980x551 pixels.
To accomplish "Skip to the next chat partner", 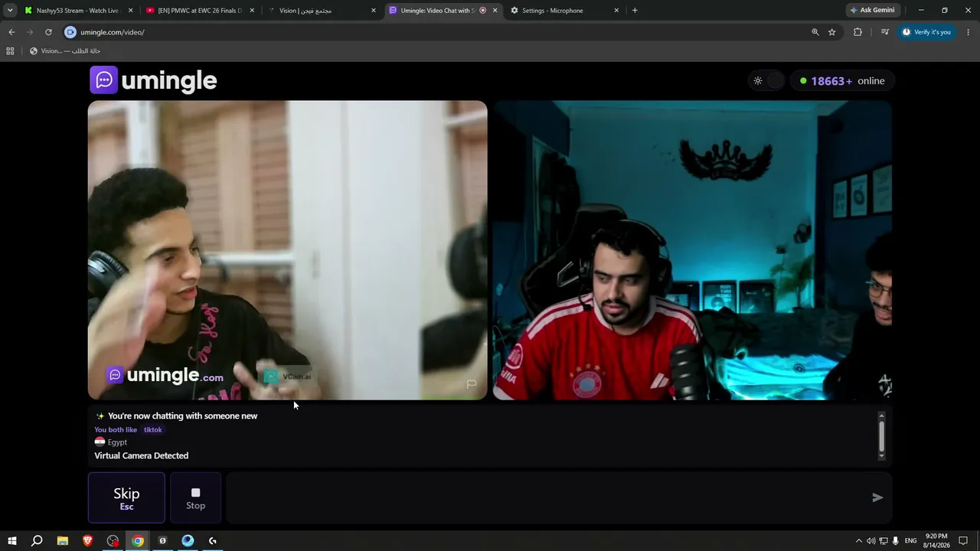I will click(x=126, y=497).
